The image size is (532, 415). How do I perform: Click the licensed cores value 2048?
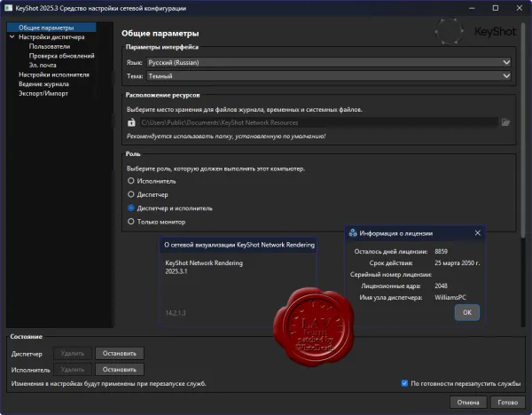click(441, 286)
